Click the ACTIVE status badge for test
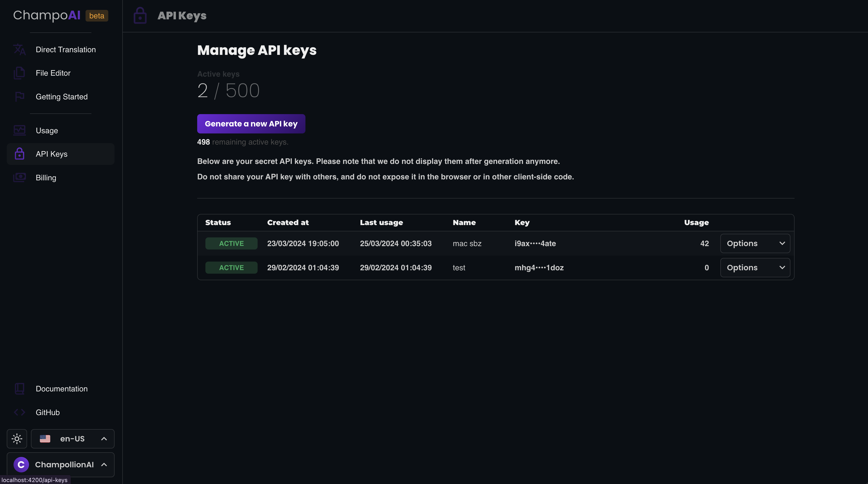 click(231, 268)
